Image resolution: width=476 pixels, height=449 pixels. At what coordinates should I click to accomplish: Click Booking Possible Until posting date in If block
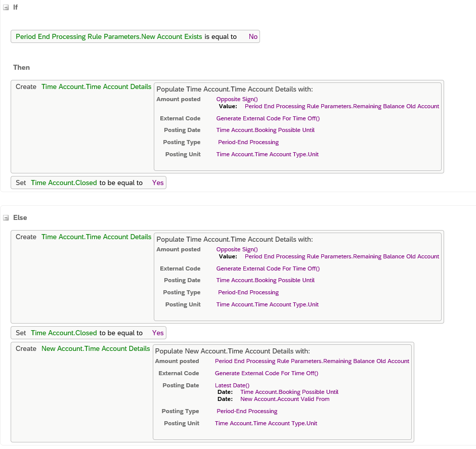(x=266, y=130)
